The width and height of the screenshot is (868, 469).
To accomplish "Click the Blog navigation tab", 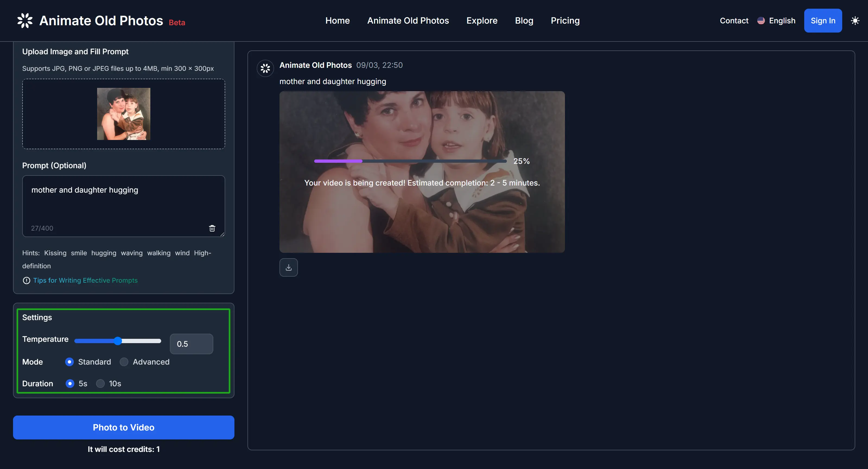I will (x=524, y=20).
